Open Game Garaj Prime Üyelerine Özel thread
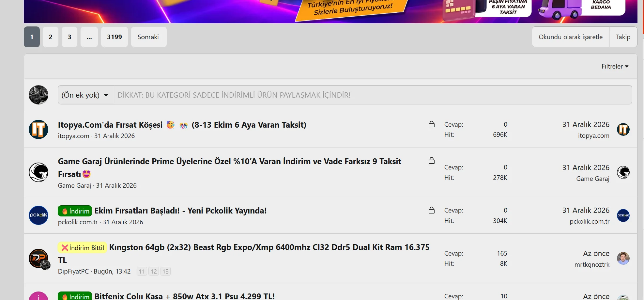This screenshot has height=300, width=644. coord(230,167)
